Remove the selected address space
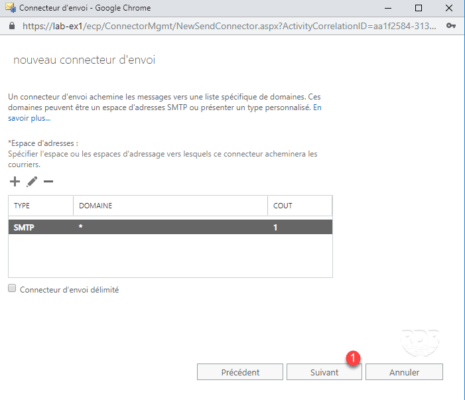Viewport: 465px width, 400px height. pyautogui.click(x=48, y=182)
